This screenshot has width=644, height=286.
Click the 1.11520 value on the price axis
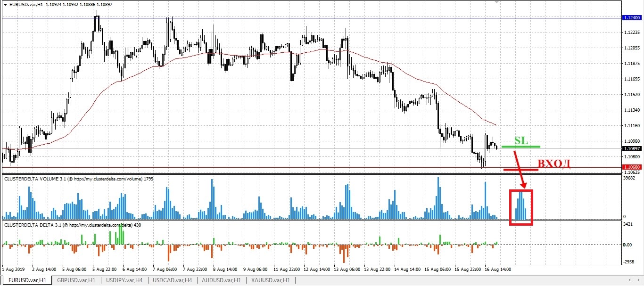(631, 95)
